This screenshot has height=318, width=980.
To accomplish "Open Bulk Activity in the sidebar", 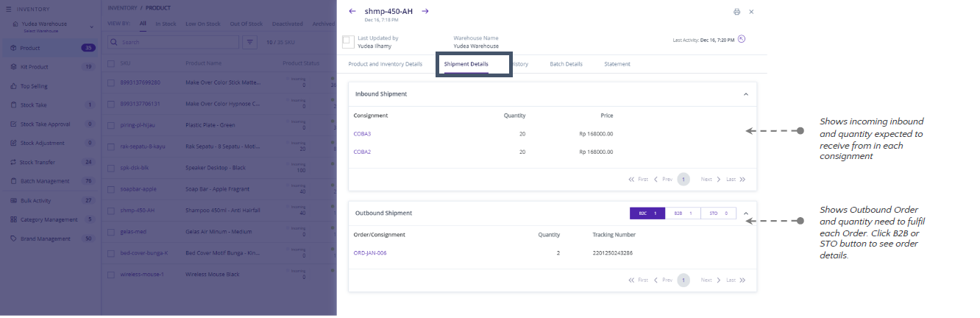I will (50, 201).
